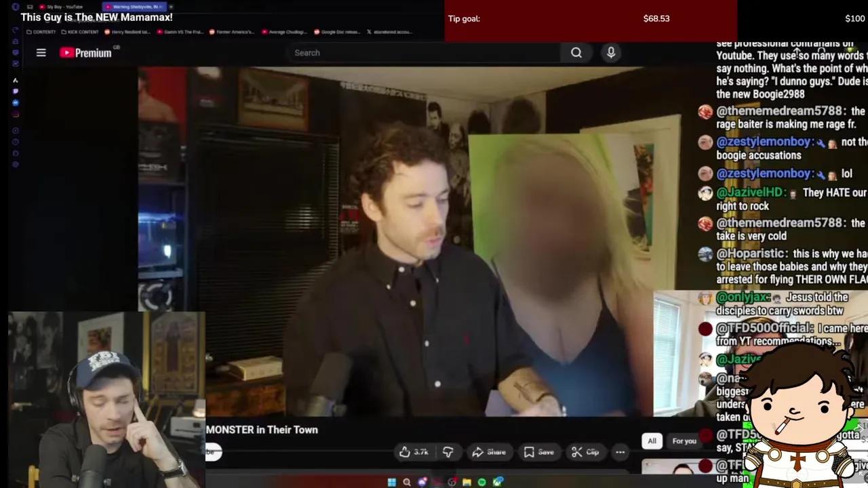The width and height of the screenshot is (868, 488).
Task: Open a new browser tab with plus
Action: pyautogui.click(x=171, y=7)
